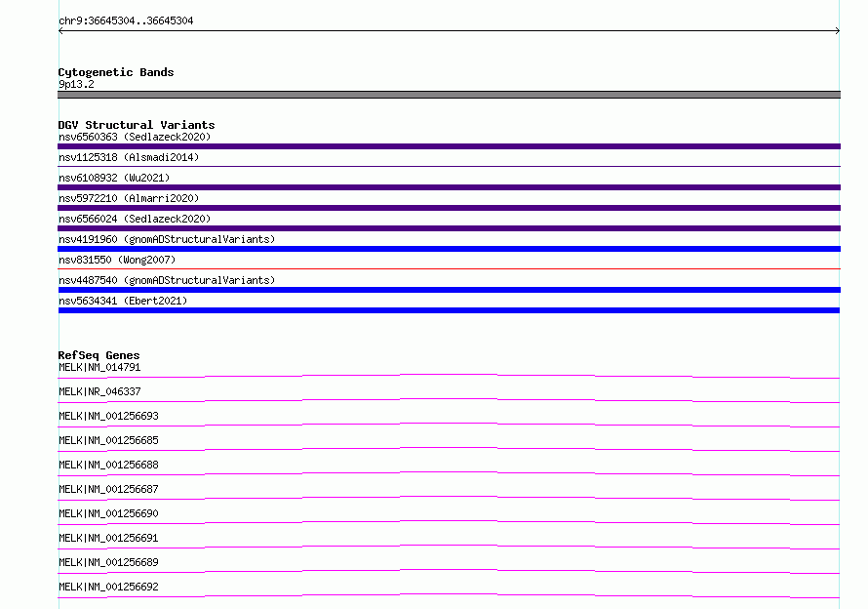Open variant nsv1125318 (Alsmadi2014) label

pos(129,157)
